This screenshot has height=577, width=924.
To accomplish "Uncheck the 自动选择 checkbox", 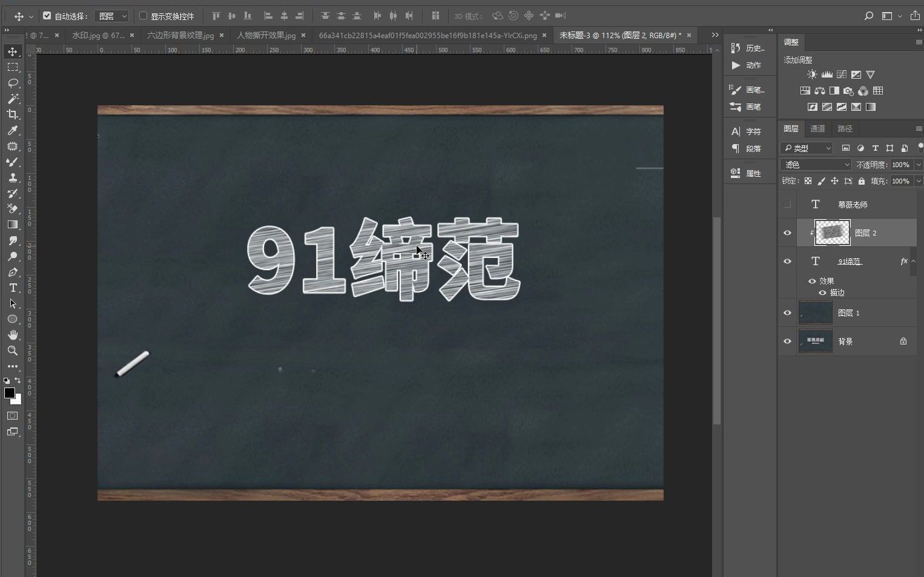I will point(47,16).
